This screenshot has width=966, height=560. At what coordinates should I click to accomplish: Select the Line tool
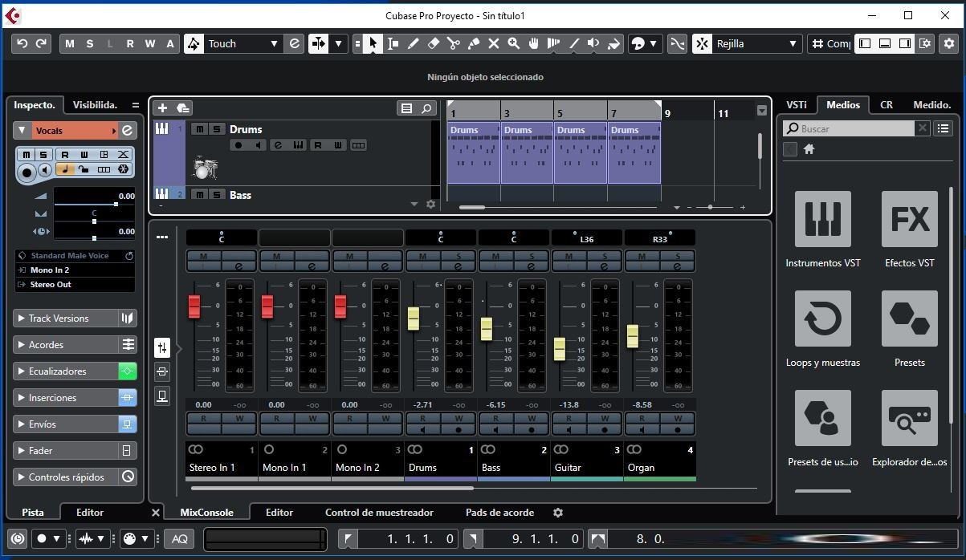coord(573,43)
